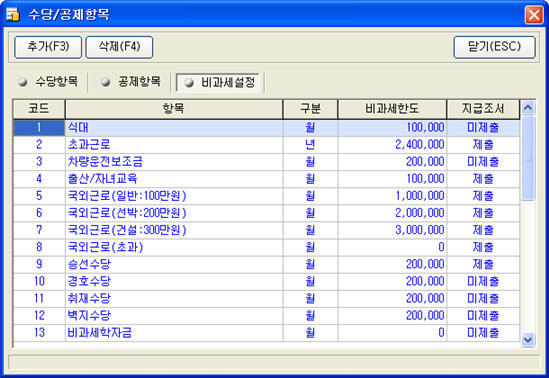Click the 년 period cell for 초과근로
549x378 pixels.
tap(310, 145)
